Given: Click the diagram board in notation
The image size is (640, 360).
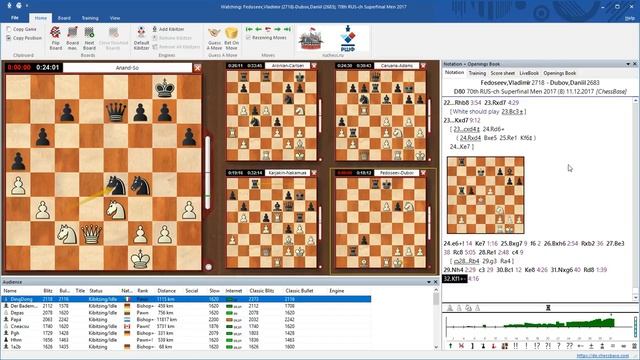Looking at the screenshot, I should pyautogui.click(x=486, y=195).
